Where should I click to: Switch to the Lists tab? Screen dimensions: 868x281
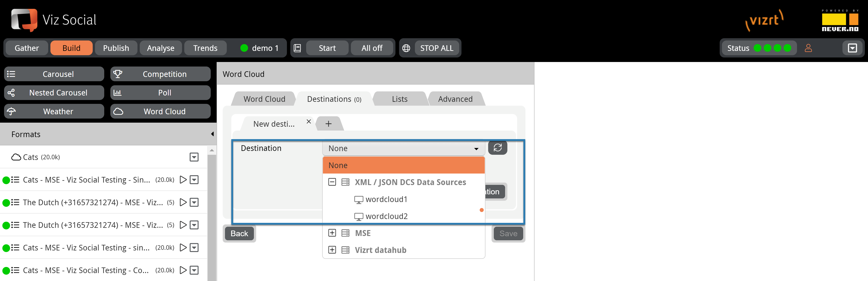pyautogui.click(x=400, y=99)
